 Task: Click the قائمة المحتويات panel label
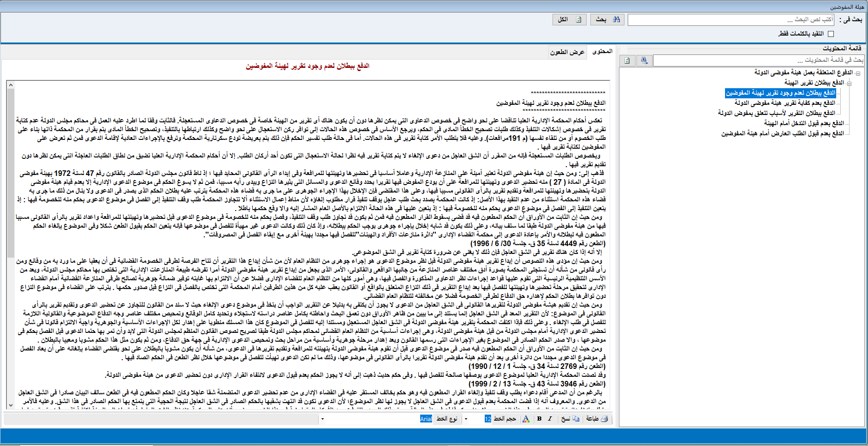(842, 48)
